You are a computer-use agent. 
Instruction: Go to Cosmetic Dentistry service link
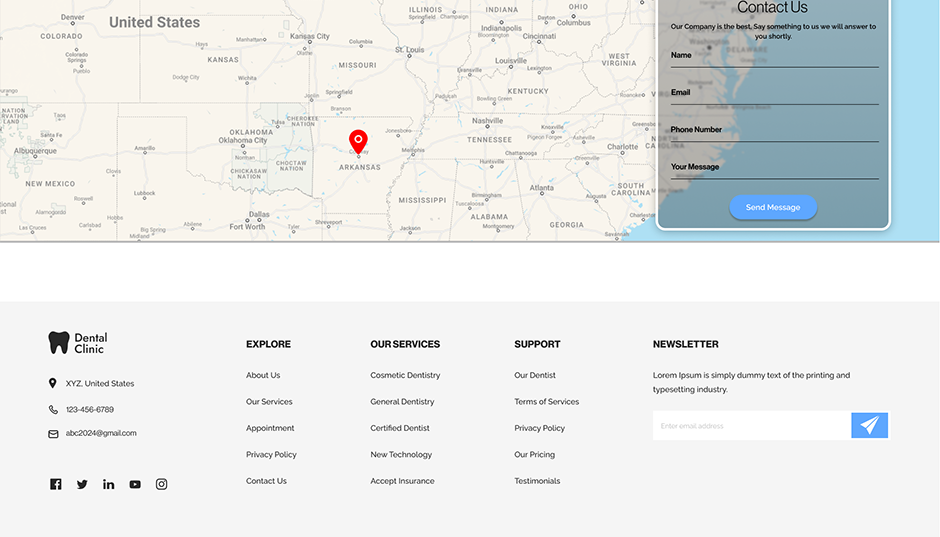pos(405,376)
